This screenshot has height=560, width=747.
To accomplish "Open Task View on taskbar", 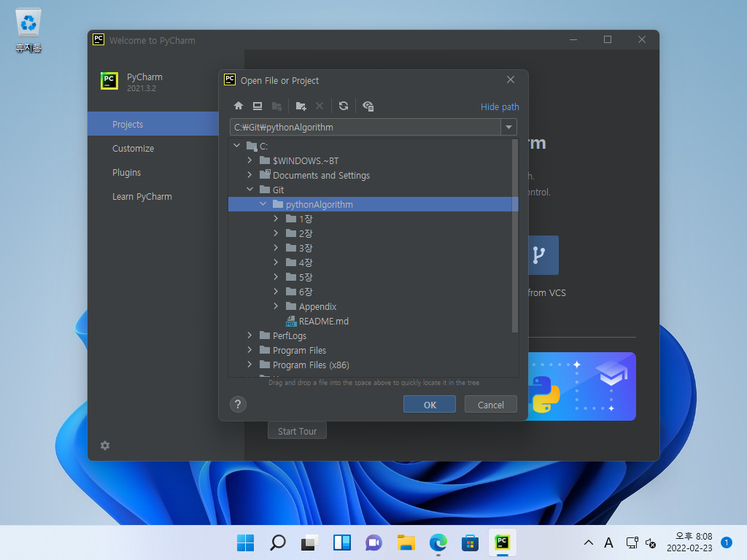I will pos(309,542).
